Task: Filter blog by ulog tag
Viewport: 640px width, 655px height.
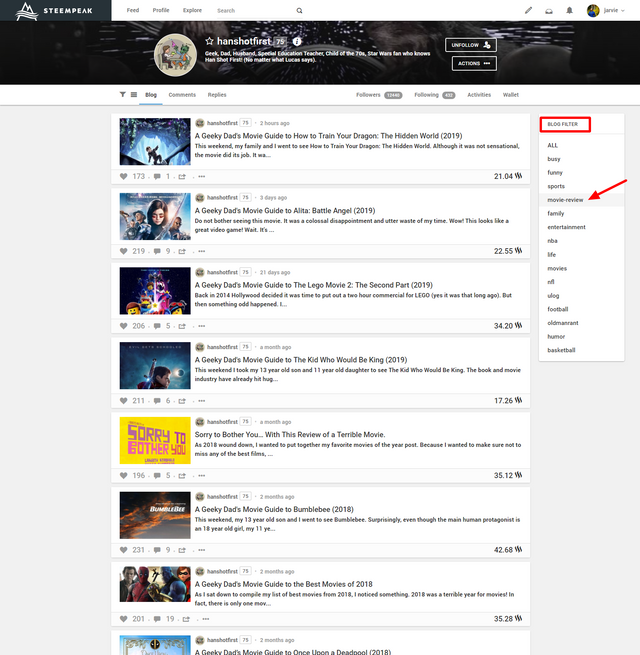Action: (x=553, y=295)
